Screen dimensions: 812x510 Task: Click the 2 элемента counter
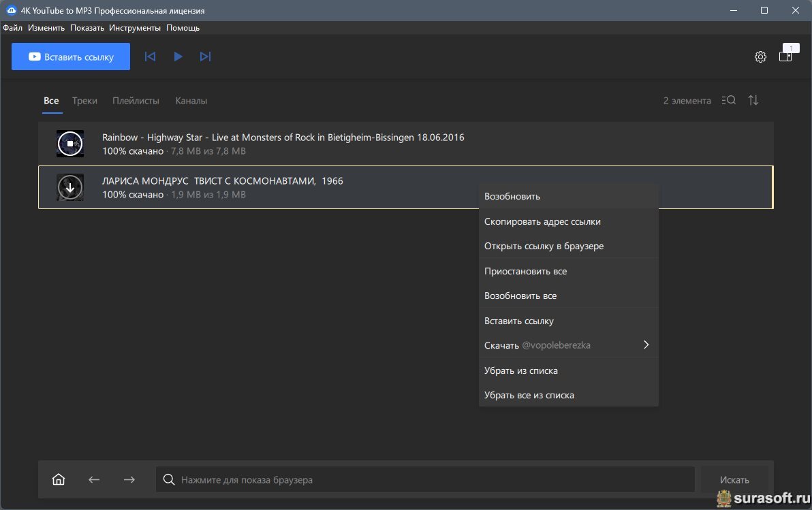click(x=687, y=101)
